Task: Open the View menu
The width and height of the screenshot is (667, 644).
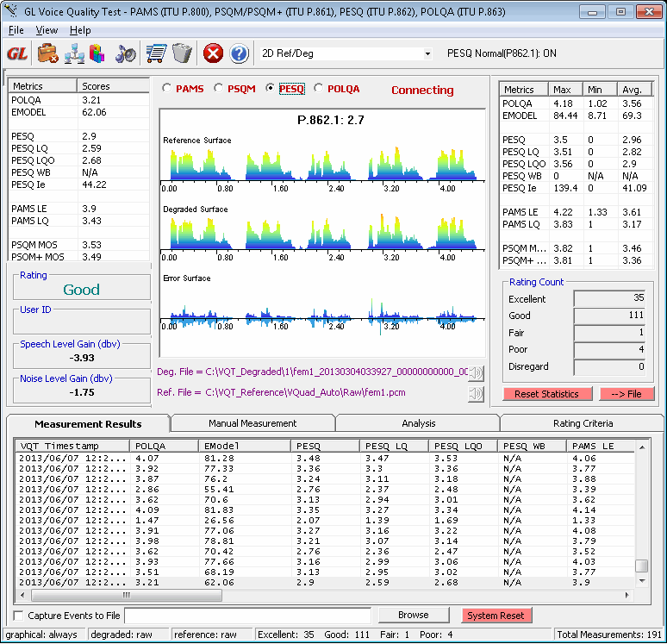Action: tap(47, 30)
